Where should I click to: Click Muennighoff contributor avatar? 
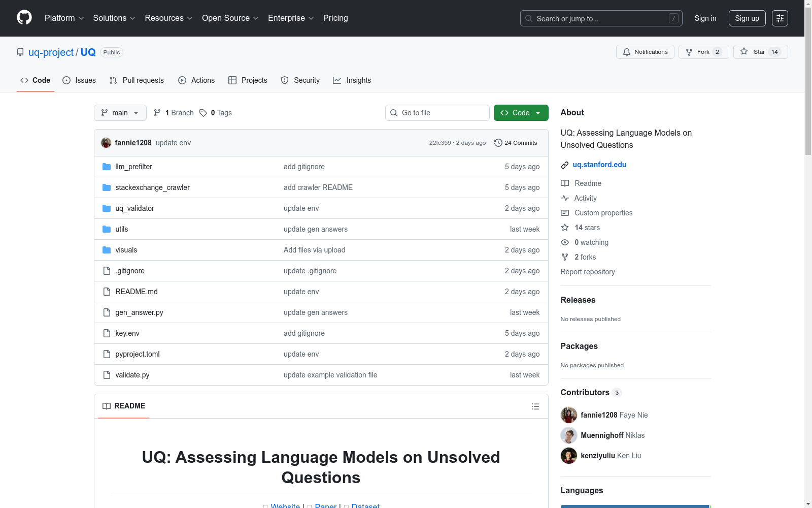coord(569,435)
